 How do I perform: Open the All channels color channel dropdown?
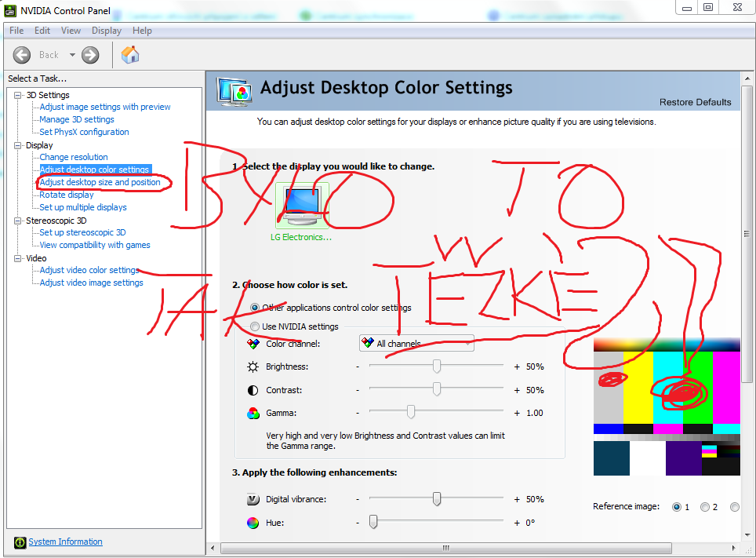[416, 344]
